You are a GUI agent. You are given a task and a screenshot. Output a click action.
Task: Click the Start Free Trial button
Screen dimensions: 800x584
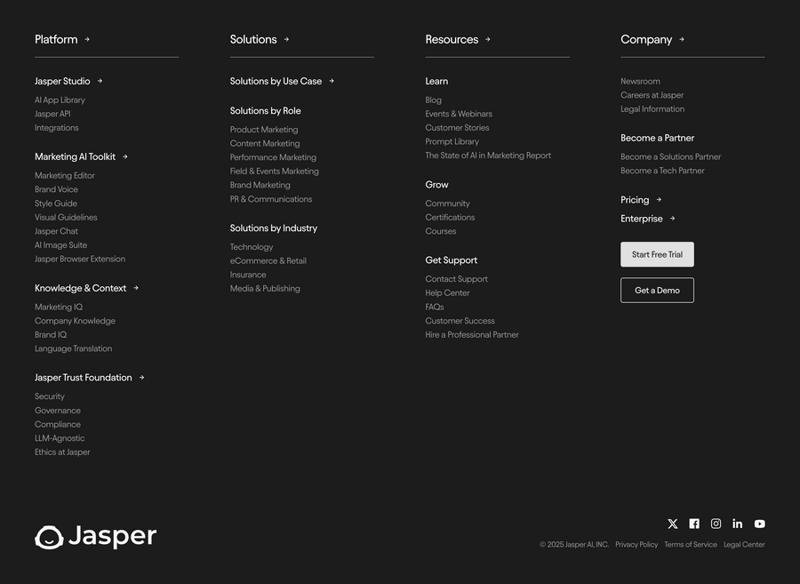[x=656, y=254]
